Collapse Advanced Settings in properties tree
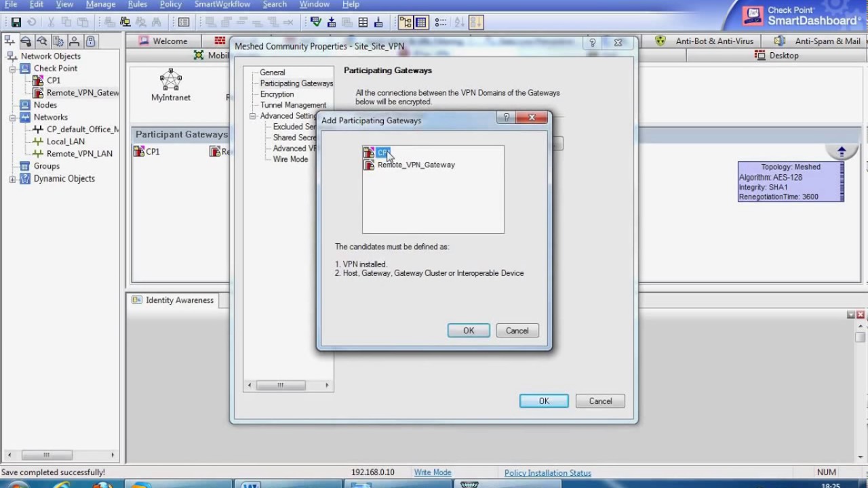This screenshot has height=488, width=868. click(252, 116)
